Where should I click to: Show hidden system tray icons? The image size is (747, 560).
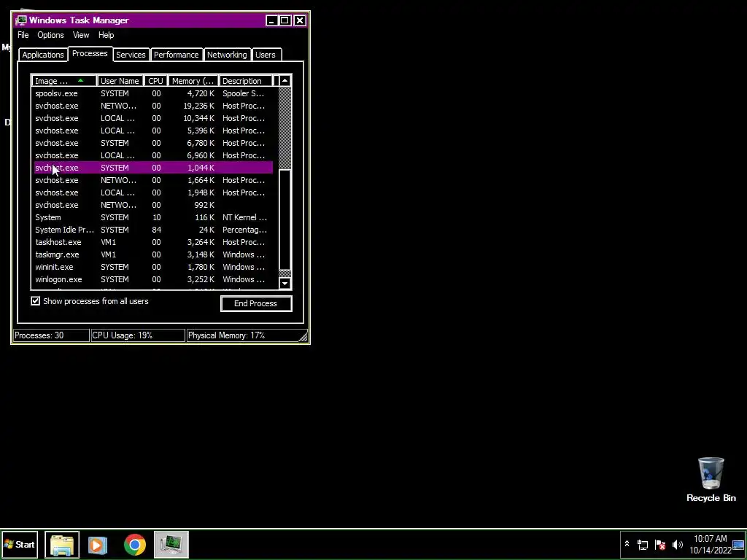tap(627, 544)
